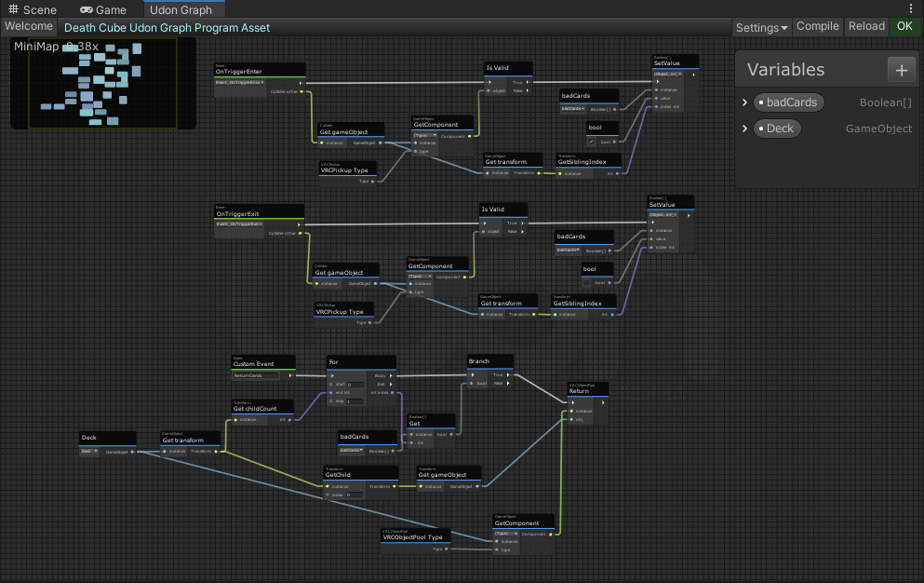This screenshot has width=924, height=583.
Task: Compile the Udon graph
Action: pyautogui.click(x=817, y=27)
